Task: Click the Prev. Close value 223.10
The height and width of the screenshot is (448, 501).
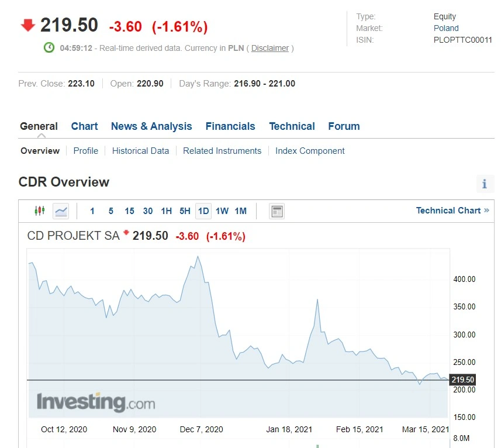Action: click(81, 84)
